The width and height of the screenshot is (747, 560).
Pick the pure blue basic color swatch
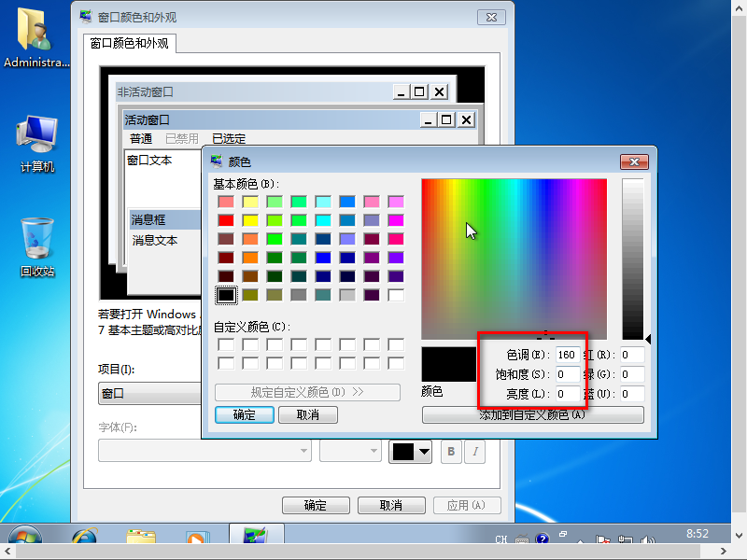[323, 258]
